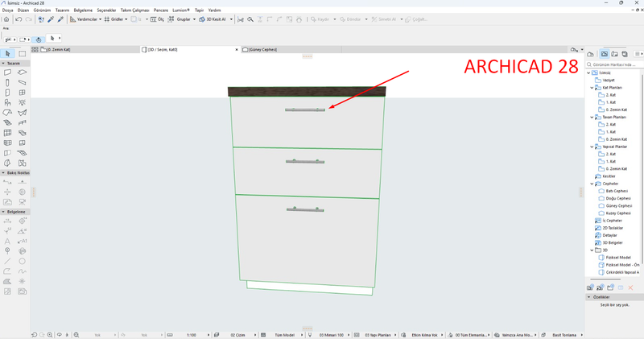Click the Ölç measure button

(x=157, y=19)
